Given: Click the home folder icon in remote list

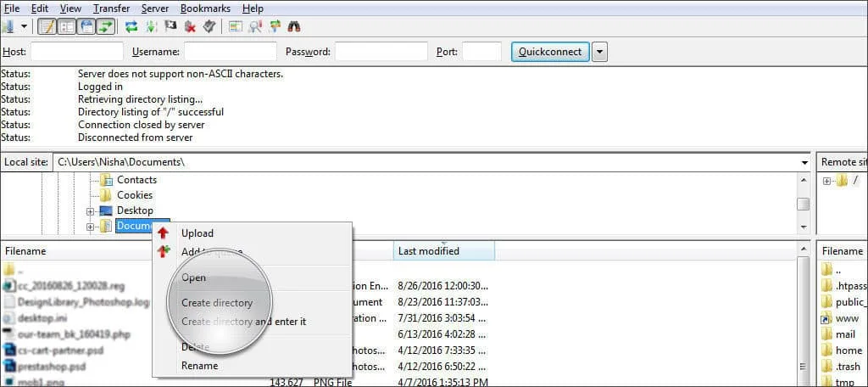Looking at the screenshot, I should point(826,351).
